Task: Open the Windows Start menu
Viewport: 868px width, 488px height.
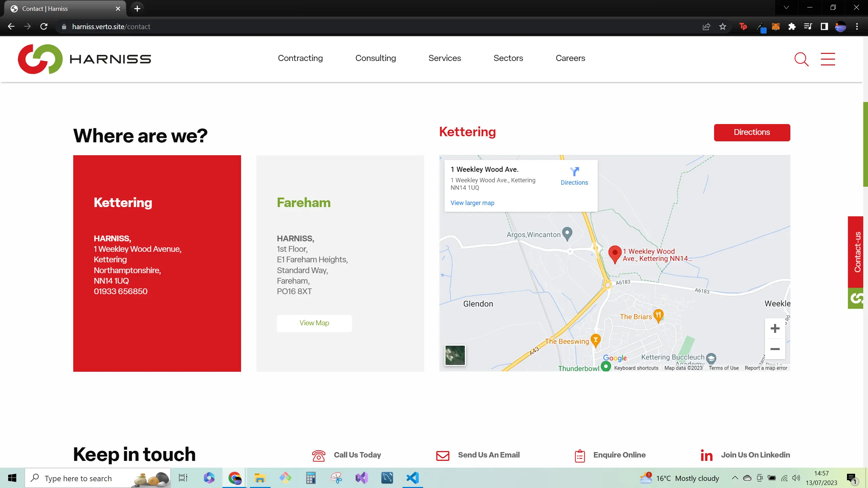Action: (12, 478)
